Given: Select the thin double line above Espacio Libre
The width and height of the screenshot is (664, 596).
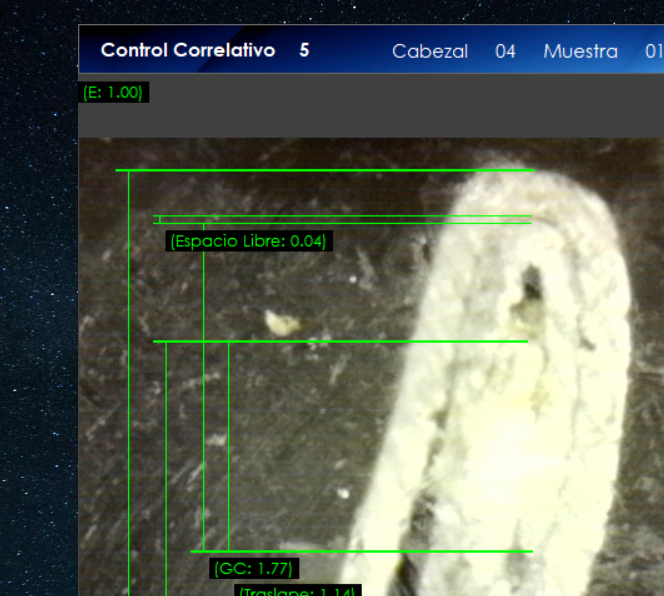Looking at the screenshot, I should (x=340, y=219).
